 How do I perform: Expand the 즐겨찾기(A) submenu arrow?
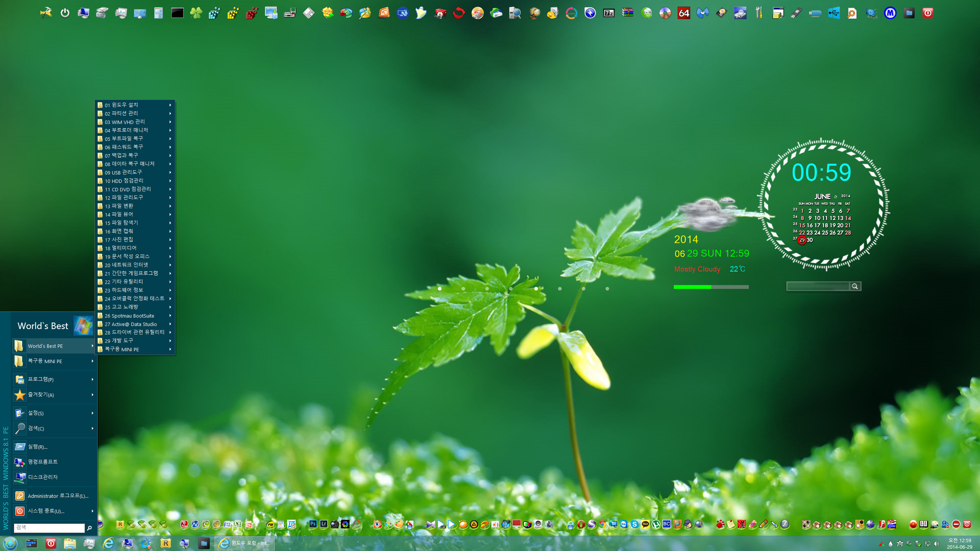(x=92, y=395)
